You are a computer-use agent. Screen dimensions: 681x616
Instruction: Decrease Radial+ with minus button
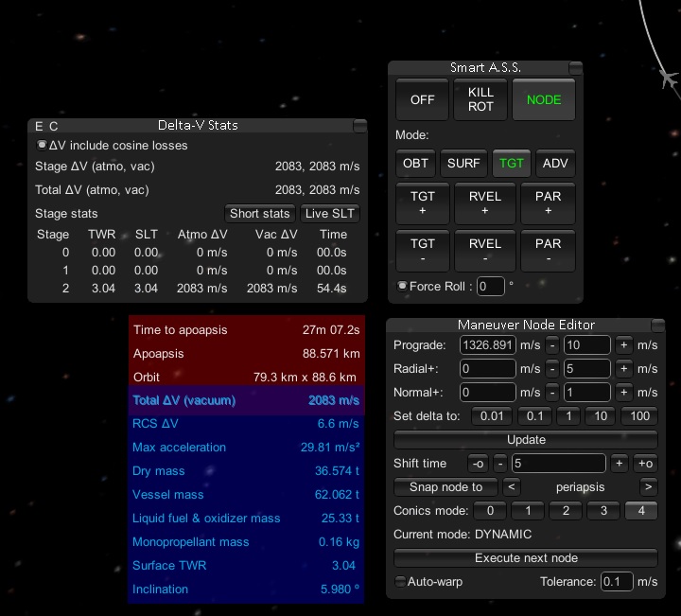(x=552, y=368)
